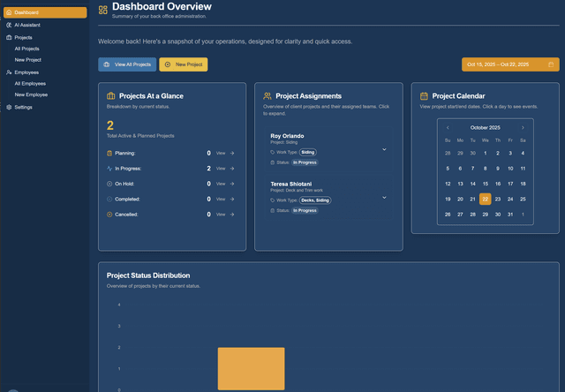Viewport: 565px width, 392px height.
Task: View In Progress projects
Action: 221,169
